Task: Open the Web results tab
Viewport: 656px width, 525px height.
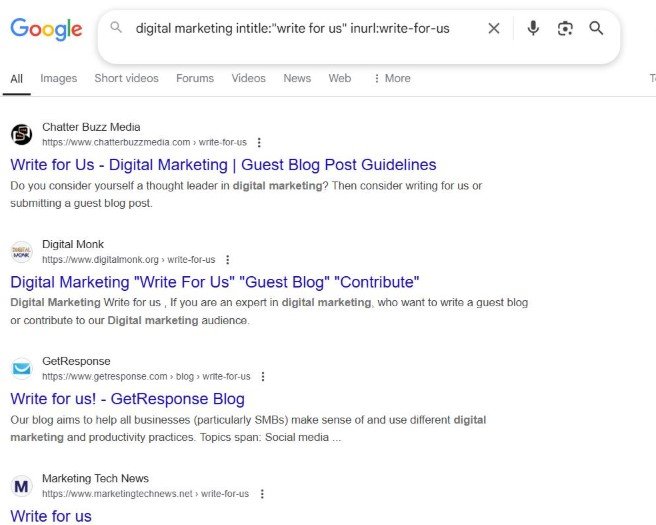Action: point(340,78)
